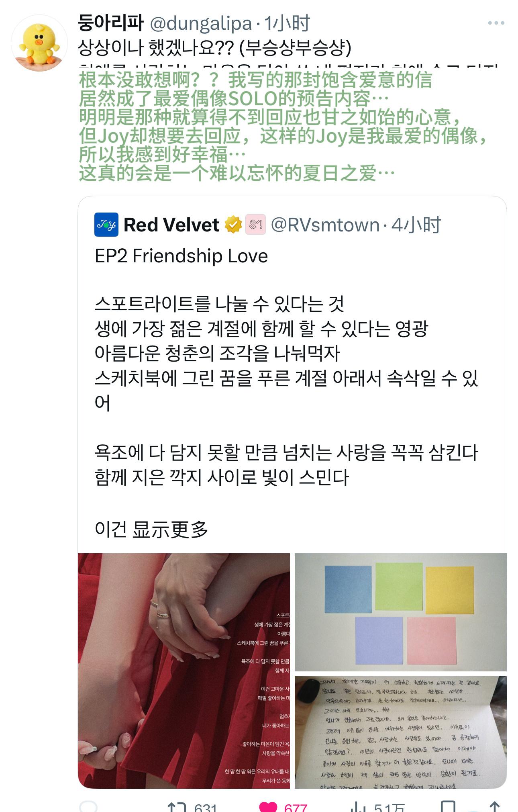The width and height of the screenshot is (518, 812).
Task: Open the colored sticky notes photo
Action: 401,612
